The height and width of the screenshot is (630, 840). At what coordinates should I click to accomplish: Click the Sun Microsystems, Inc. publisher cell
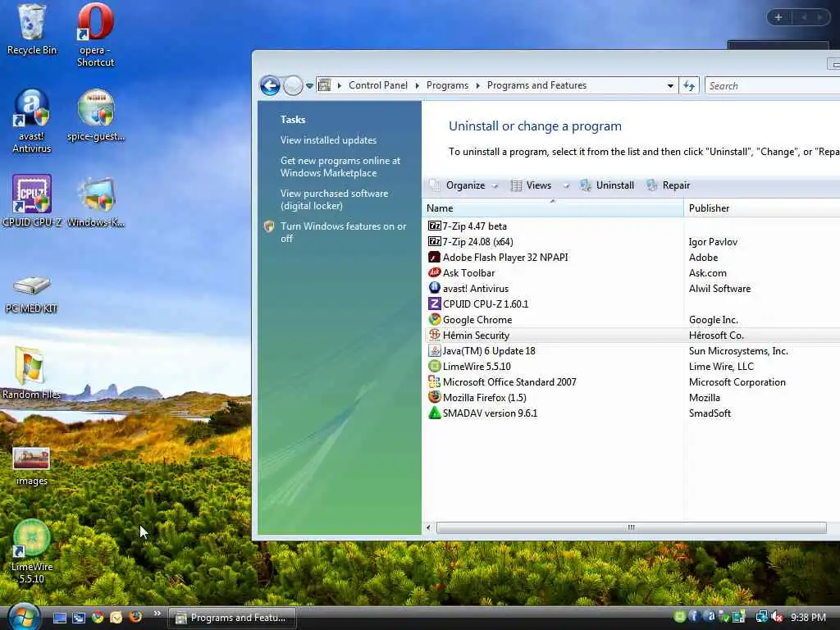tap(738, 351)
